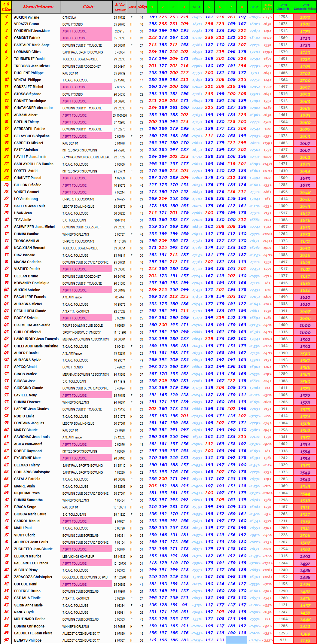Viewport: 317px width, 644px height.
Task: Click the name FOURMENT Jean-Marc
Action: (32, 31)
